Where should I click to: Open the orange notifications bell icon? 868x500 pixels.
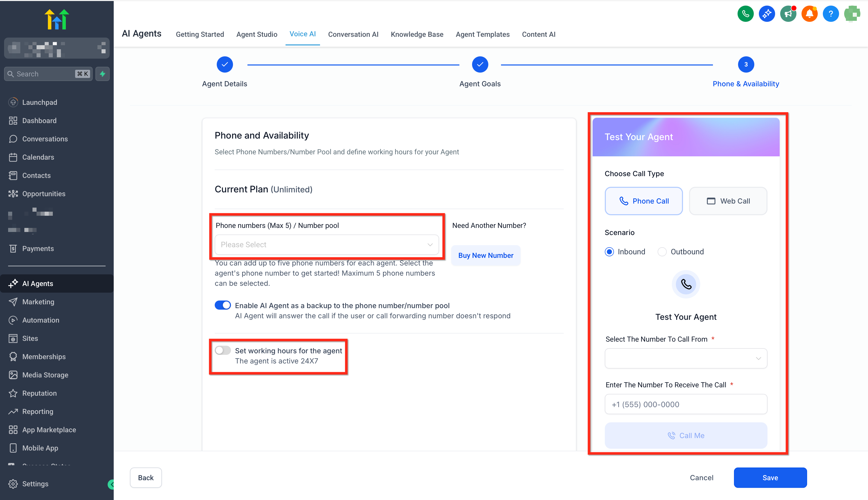(809, 14)
